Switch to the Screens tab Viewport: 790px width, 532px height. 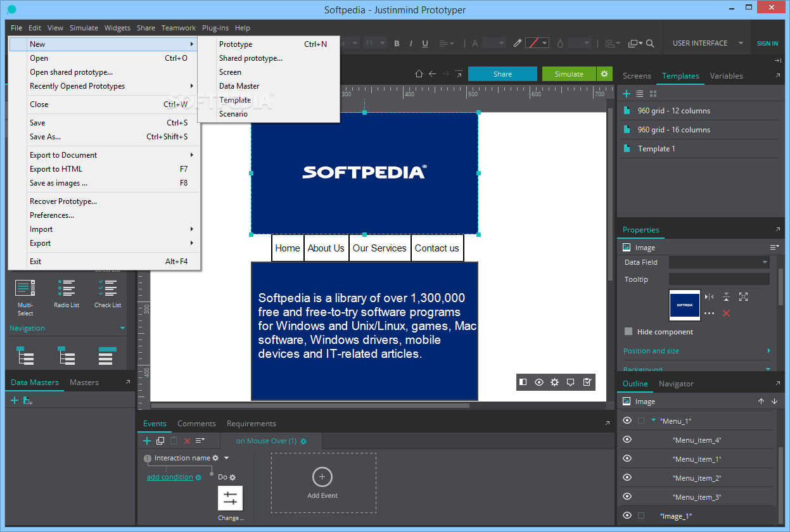[637, 76]
